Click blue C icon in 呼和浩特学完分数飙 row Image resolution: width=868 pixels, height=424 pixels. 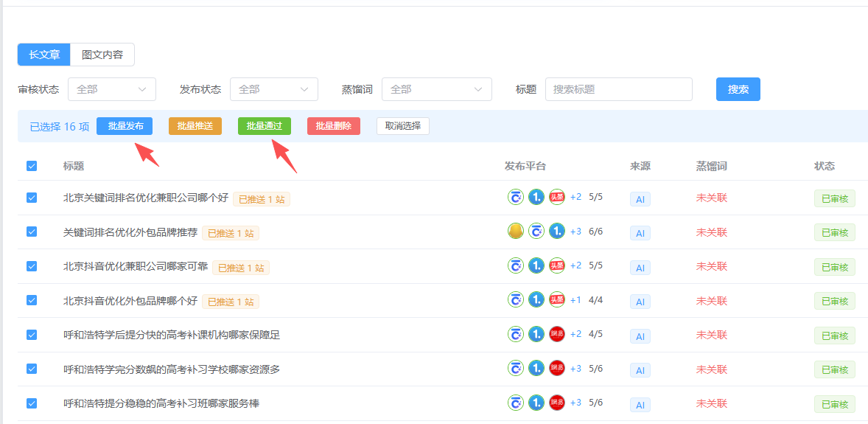click(x=516, y=368)
